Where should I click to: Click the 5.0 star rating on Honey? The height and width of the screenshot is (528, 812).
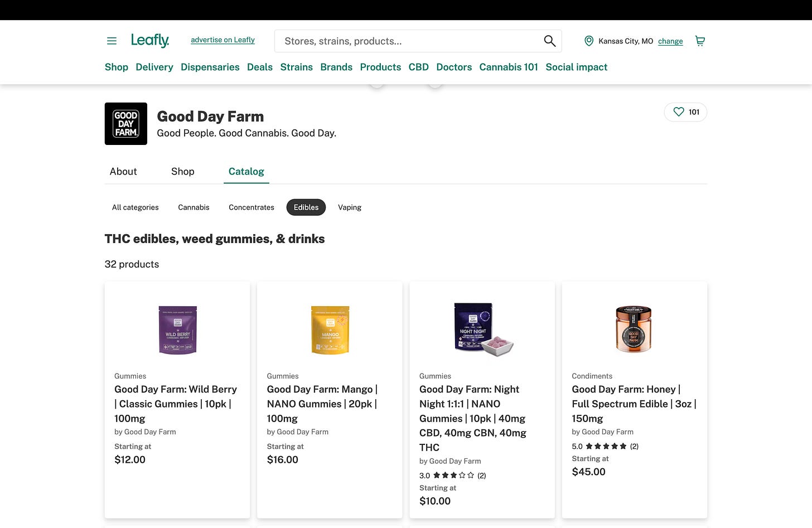(x=605, y=447)
